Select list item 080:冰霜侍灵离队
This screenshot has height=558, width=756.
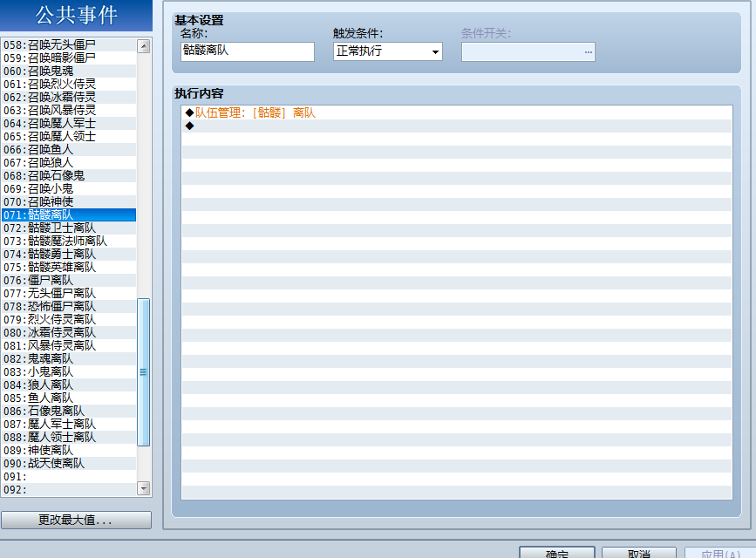coord(69,332)
